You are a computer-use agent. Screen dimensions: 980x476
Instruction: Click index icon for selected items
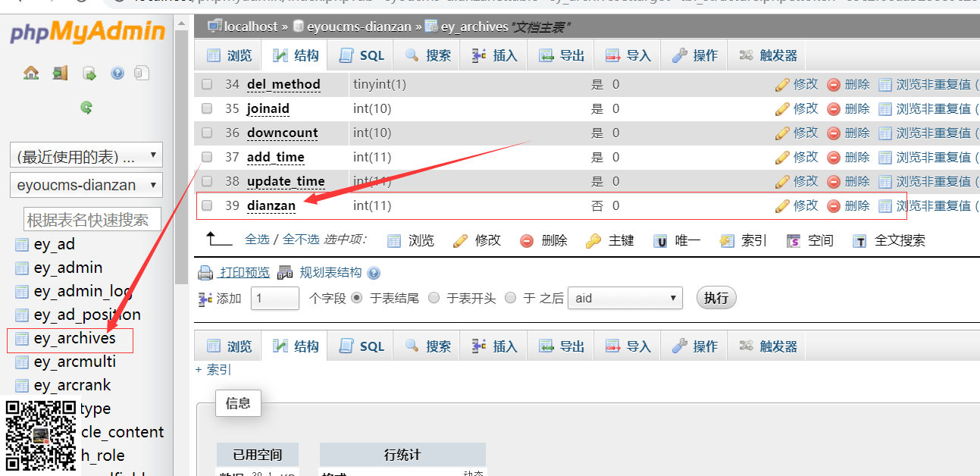[727, 241]
